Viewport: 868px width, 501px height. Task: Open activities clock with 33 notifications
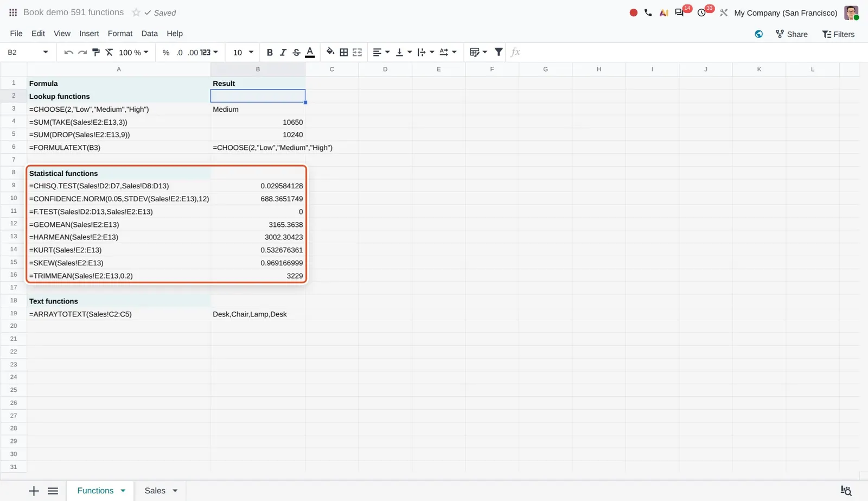(702, 12)
